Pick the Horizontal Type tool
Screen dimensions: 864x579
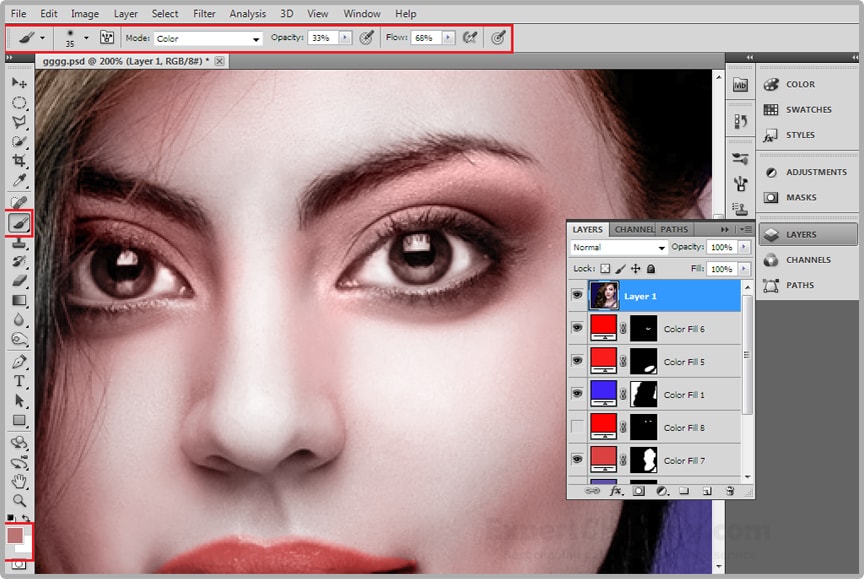[x=19, y=381]
